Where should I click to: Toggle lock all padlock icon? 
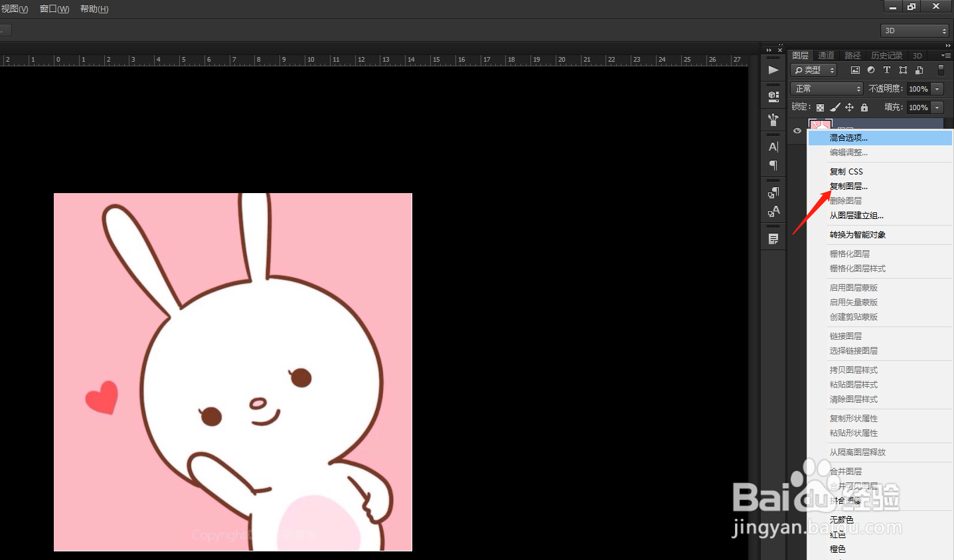coord(864,107)
